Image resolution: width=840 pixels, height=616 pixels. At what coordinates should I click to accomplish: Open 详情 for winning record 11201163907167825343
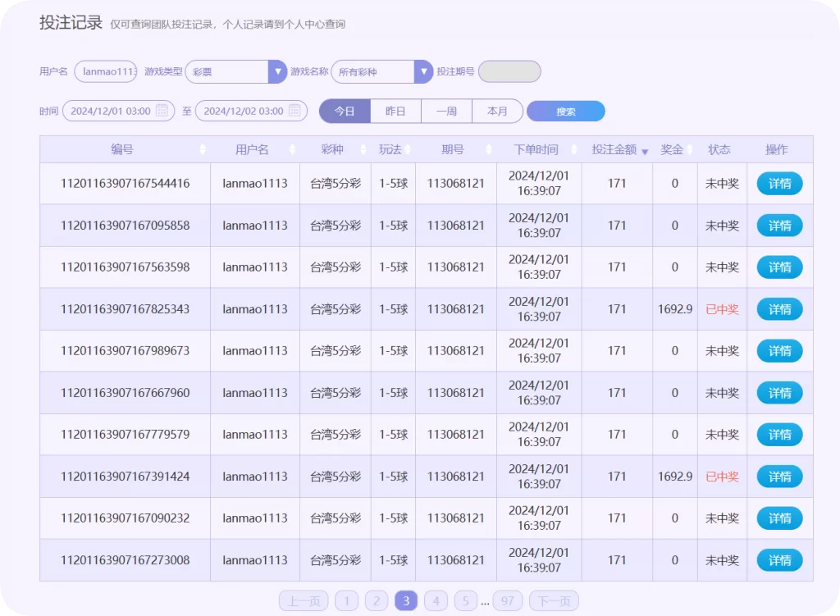pos(779,309)
